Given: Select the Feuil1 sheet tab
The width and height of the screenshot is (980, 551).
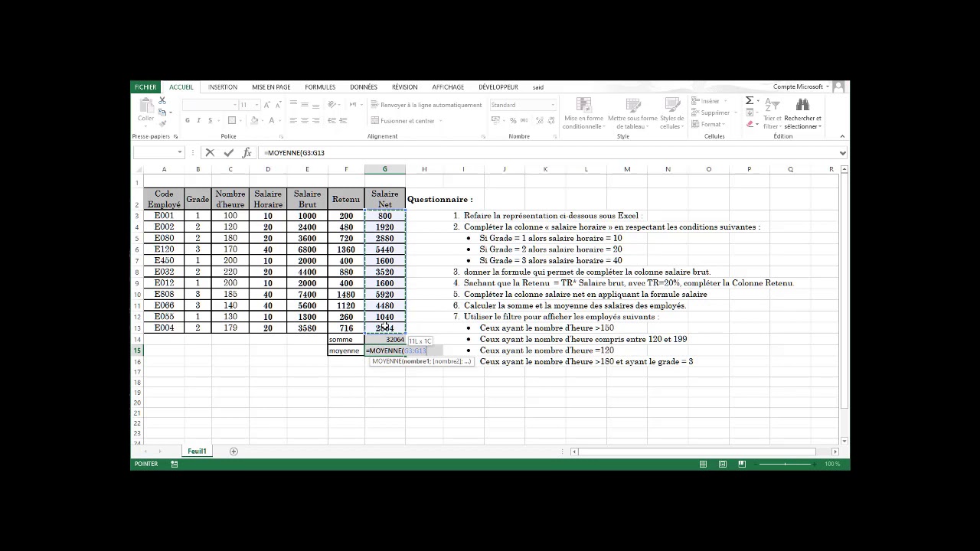Looking at the screenshot, I should tap(197, 452).
